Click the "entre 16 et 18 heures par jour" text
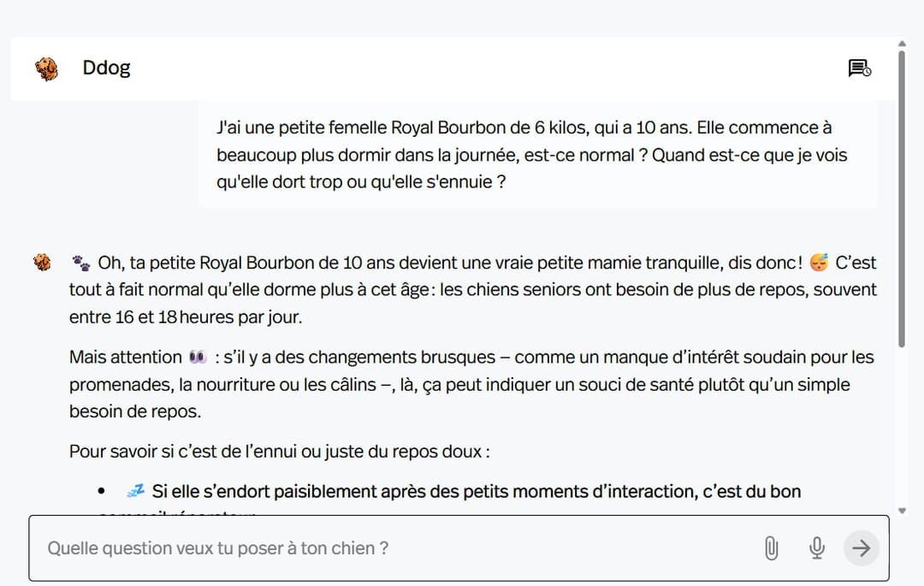Screen dimensions: 924x586 (186, 317)
